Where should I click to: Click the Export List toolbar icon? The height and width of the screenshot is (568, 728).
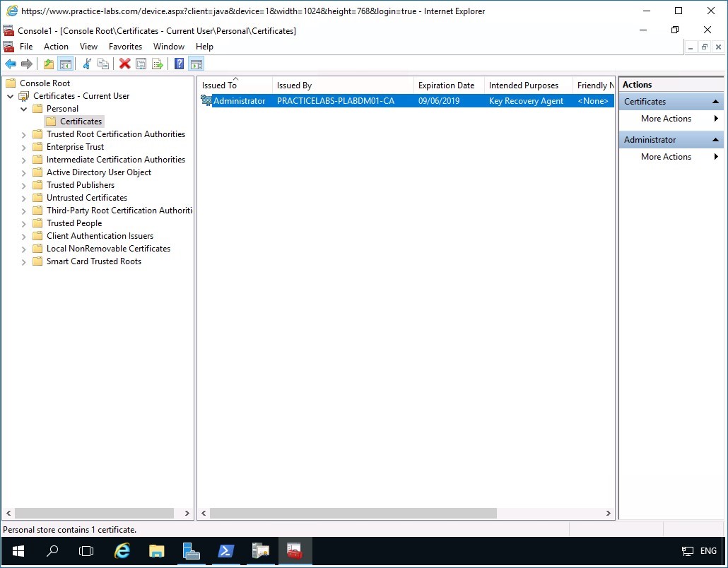click(157, 64)
